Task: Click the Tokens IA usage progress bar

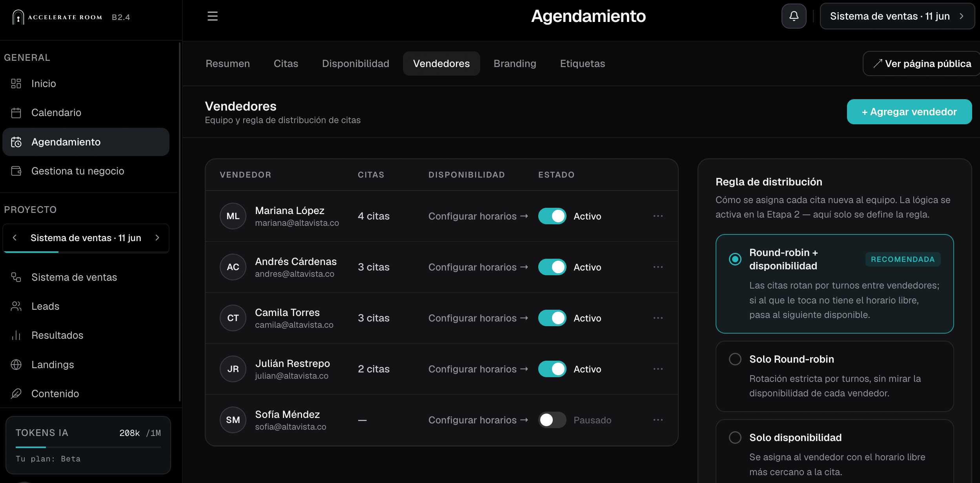Action: point(88,447)
